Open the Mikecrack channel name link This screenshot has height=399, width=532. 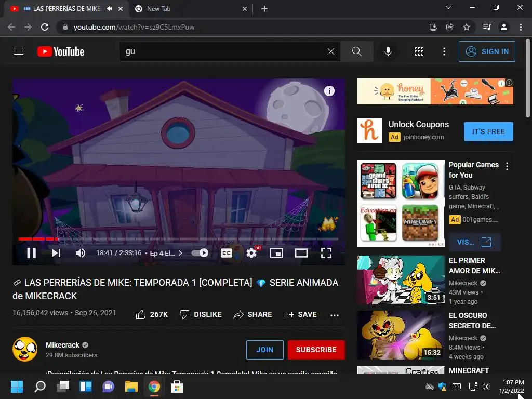click(62, 345)
